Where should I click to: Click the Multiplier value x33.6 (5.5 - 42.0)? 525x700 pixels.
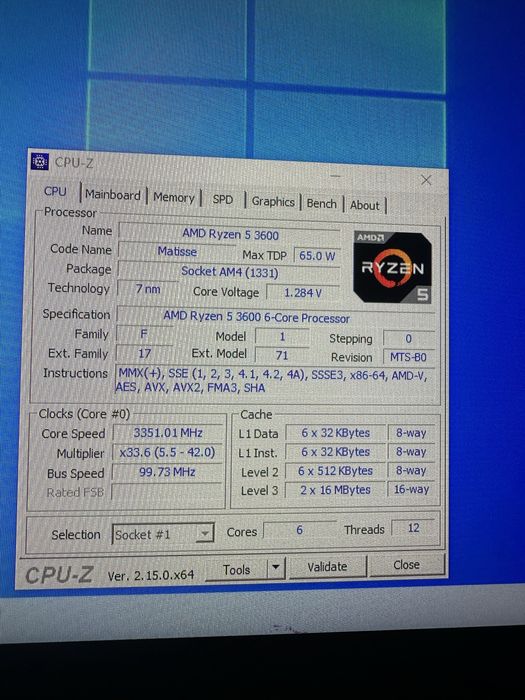pyautogui.click(x=167, y=452)
